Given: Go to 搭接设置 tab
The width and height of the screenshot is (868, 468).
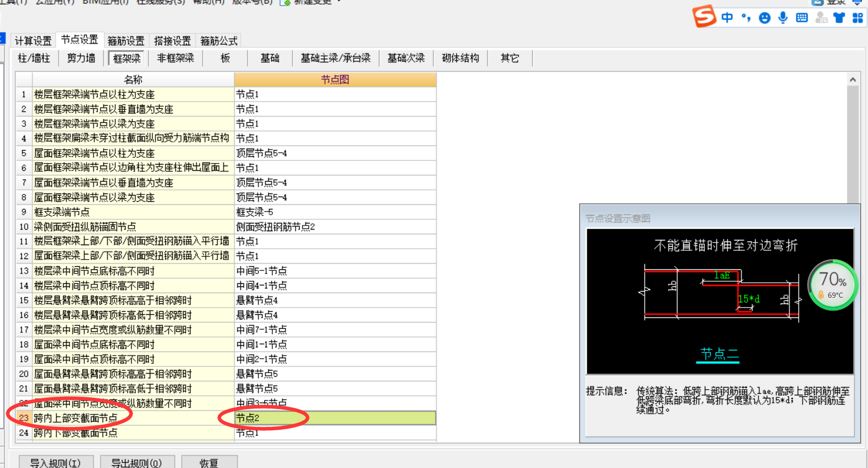Looking at the screenshot, I should (x=172, y=41).
